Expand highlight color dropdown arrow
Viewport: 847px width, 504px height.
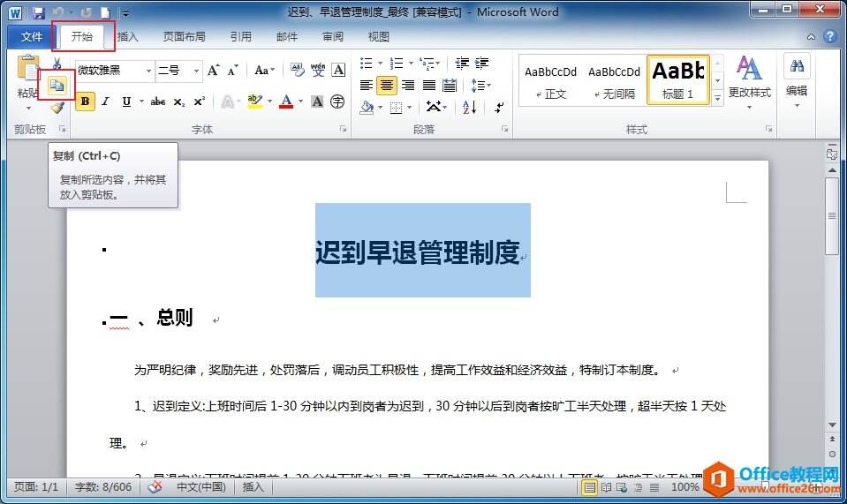(269, 102)
